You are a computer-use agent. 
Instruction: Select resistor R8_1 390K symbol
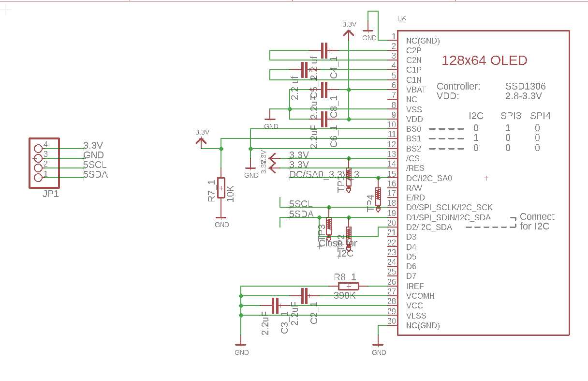pyautogui.click(x=348, y=286)
